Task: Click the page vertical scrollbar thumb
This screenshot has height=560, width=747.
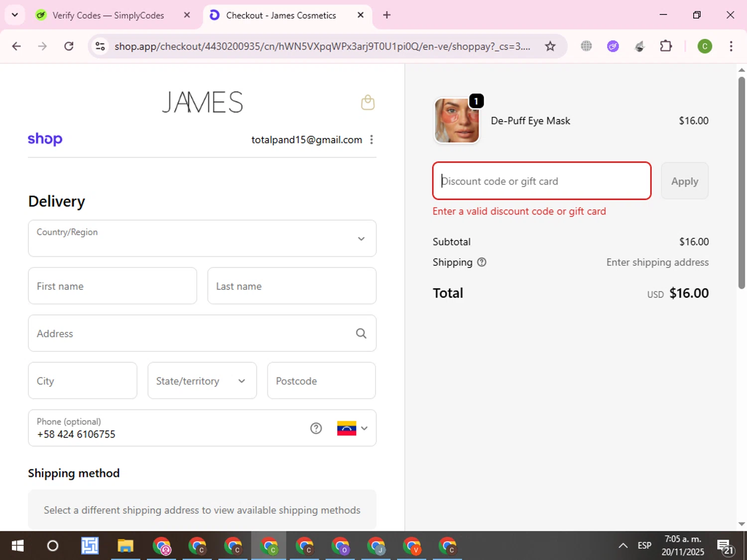Action: click(742, 182)
